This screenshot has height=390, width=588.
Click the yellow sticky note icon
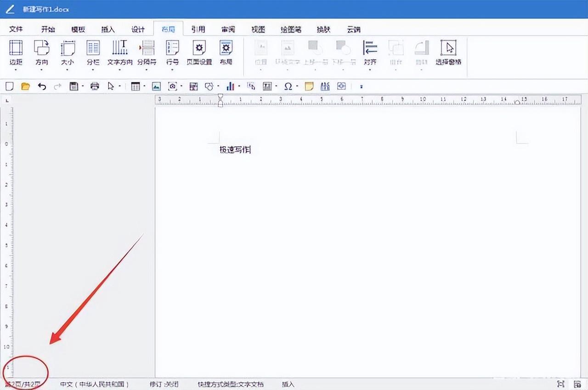(309, 86)
